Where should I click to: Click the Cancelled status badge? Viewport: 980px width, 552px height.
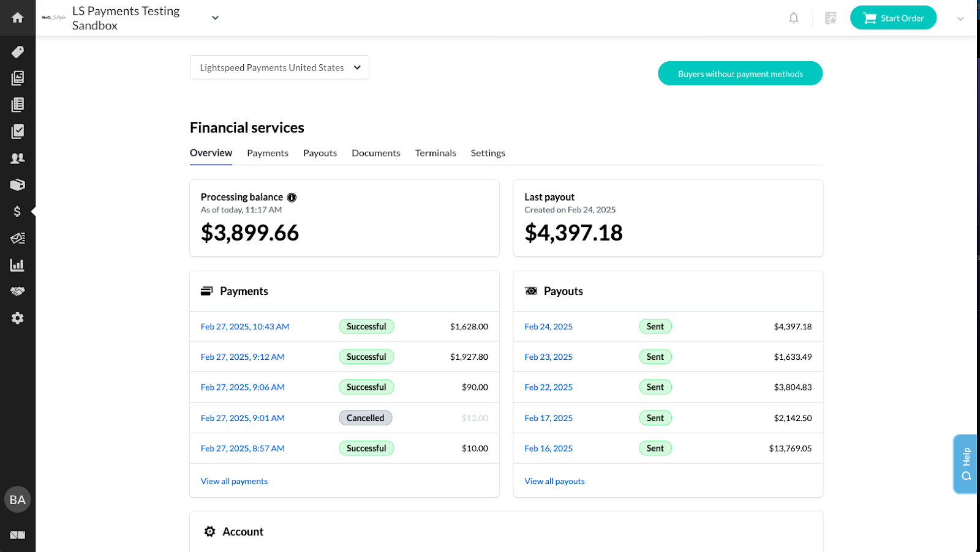[366, 418]
